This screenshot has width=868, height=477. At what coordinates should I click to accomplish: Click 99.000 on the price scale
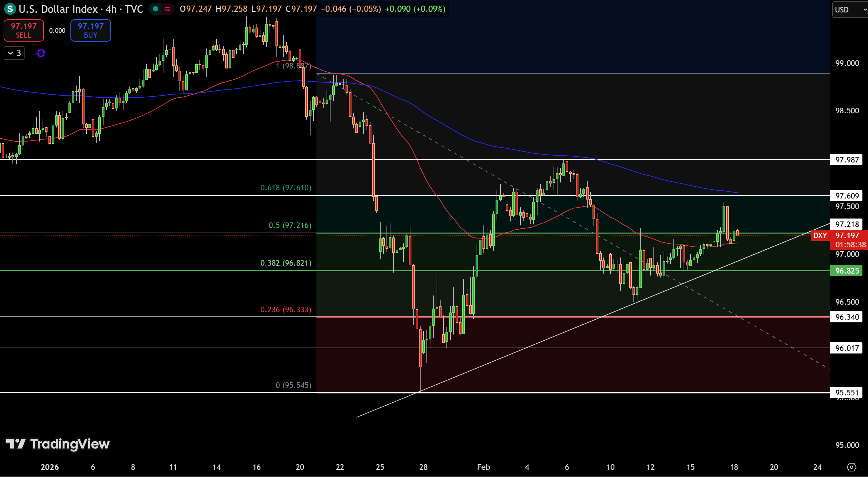coord(847,63)
